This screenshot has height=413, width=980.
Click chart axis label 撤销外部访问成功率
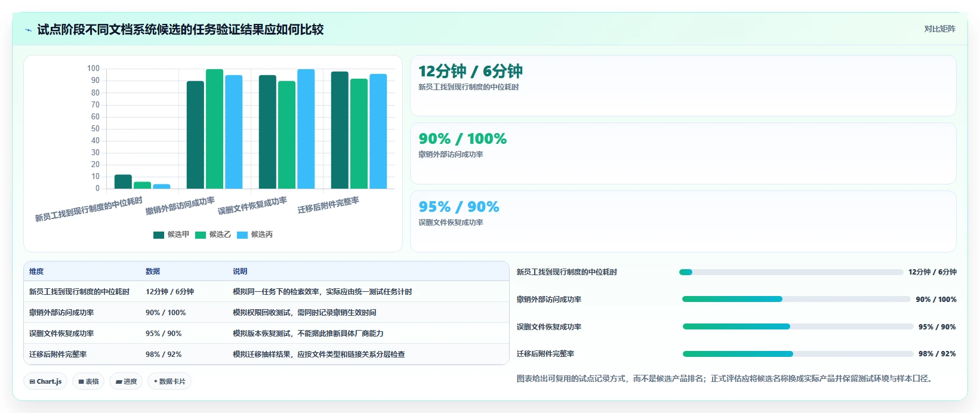[x=180, y=206]
